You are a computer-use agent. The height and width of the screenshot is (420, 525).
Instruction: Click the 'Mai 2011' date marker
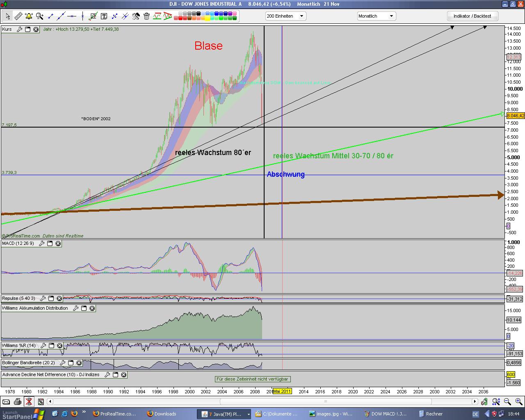point(282,391)
